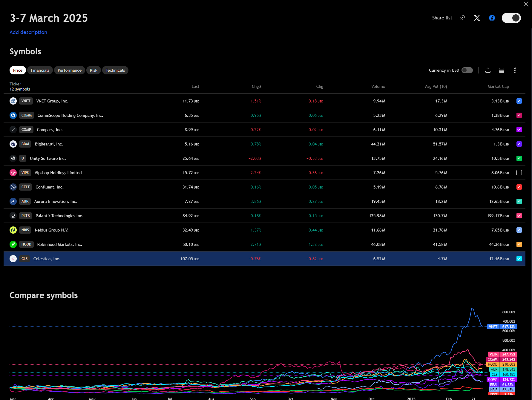
Task: Share list on Facebook
Action: (492, 18)
